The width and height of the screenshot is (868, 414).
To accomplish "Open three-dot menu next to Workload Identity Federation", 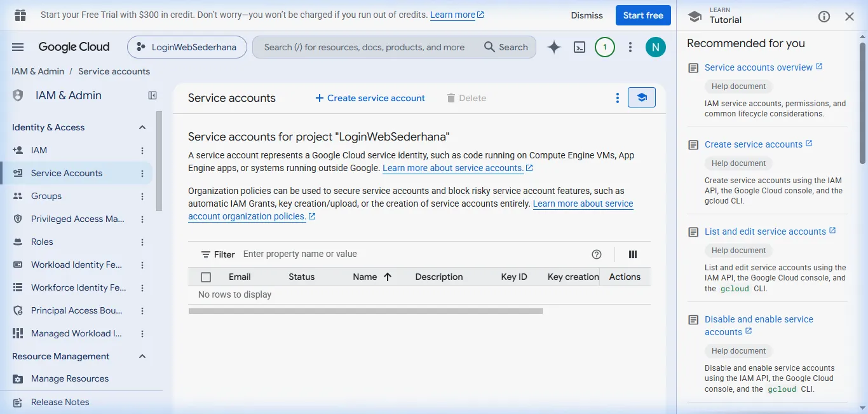I will [x=142, y=265].
